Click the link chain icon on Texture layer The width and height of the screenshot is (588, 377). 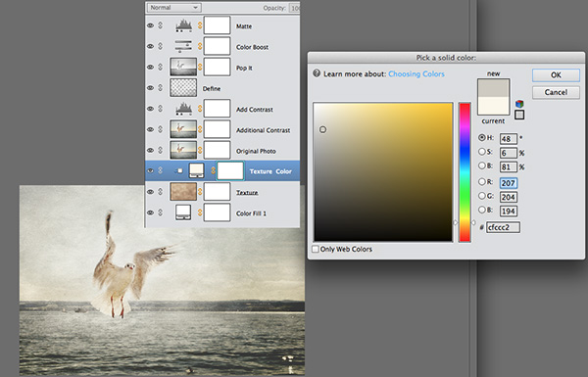(x=200, y=192)
